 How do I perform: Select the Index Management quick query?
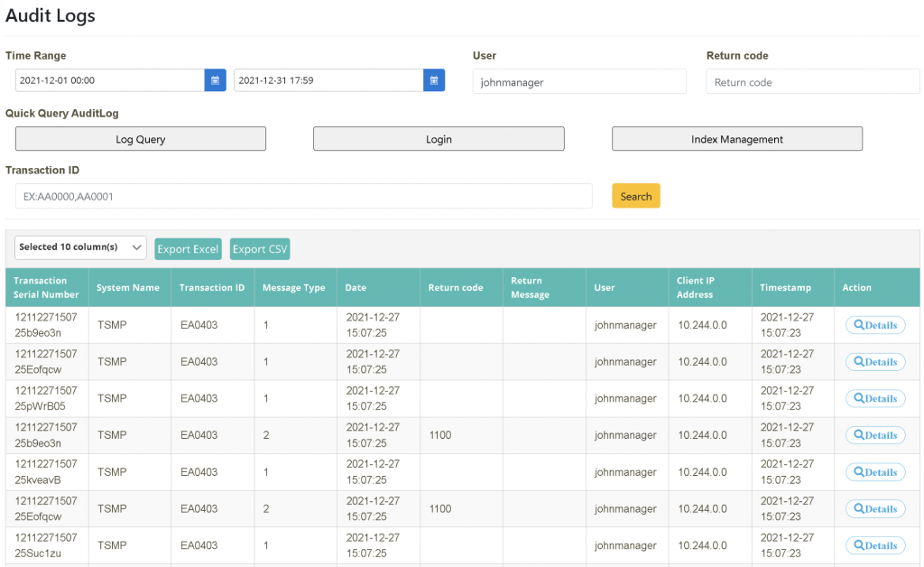tap(737, 138)
